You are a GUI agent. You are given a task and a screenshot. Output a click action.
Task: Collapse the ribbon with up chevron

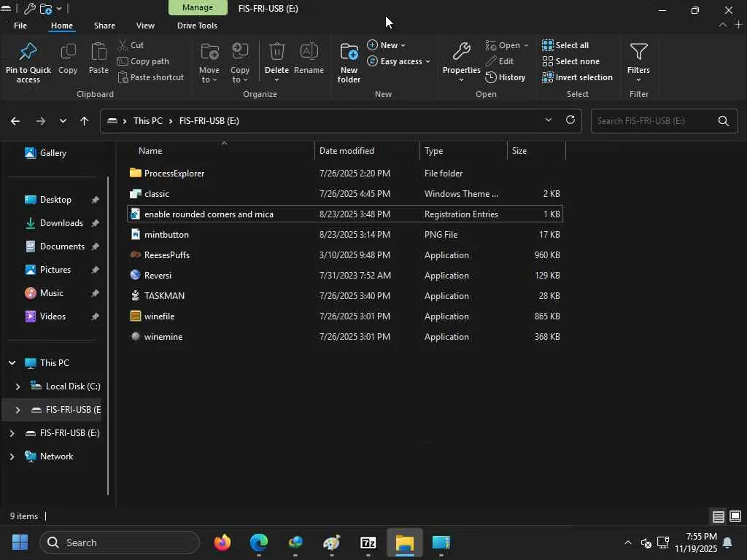722,25
